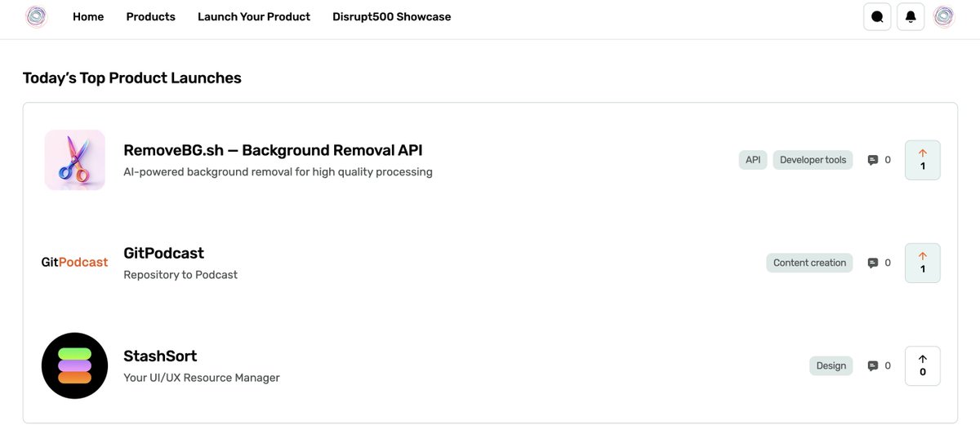This screenshot has height=434, width=980.
Task: Click the 'Today's Top Product Launches' heading
Action: click(132, 78)
